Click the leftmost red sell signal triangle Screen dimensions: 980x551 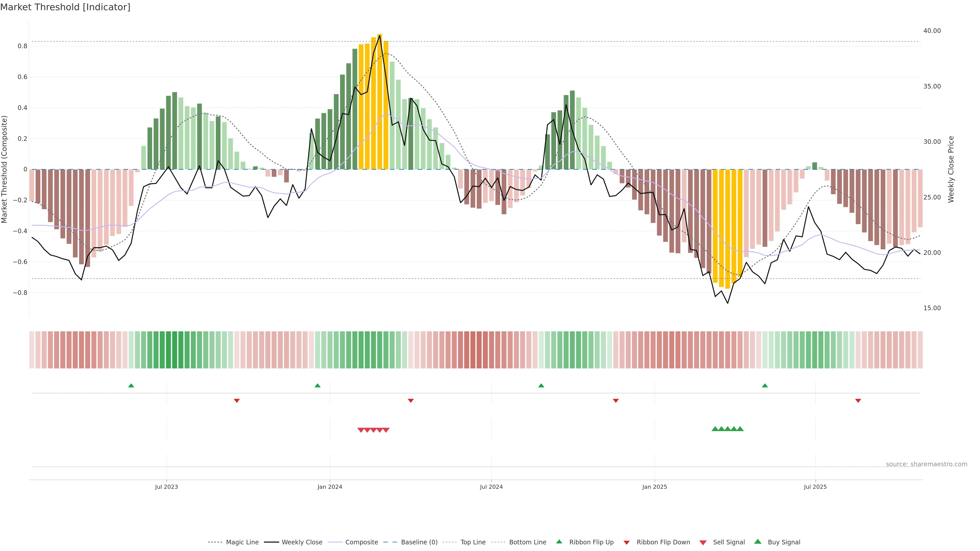(361, 430)
